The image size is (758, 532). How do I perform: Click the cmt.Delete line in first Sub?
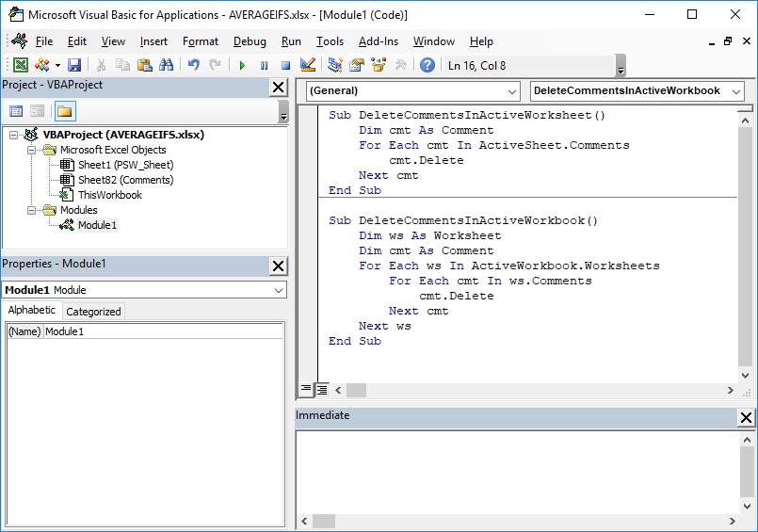pos(426,160)
